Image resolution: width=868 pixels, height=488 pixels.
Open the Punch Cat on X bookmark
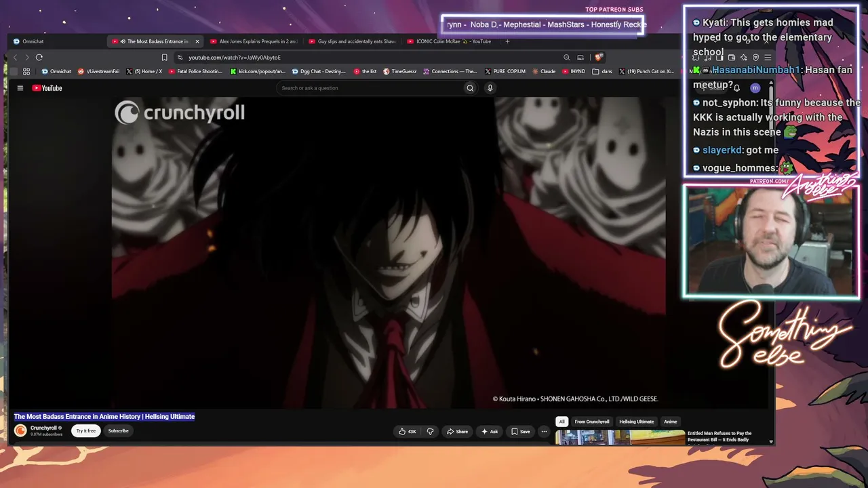click(646, 71)
